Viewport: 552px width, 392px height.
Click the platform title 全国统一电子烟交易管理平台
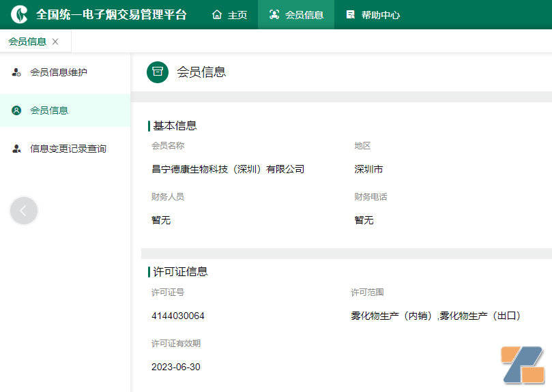pos(111,14)
